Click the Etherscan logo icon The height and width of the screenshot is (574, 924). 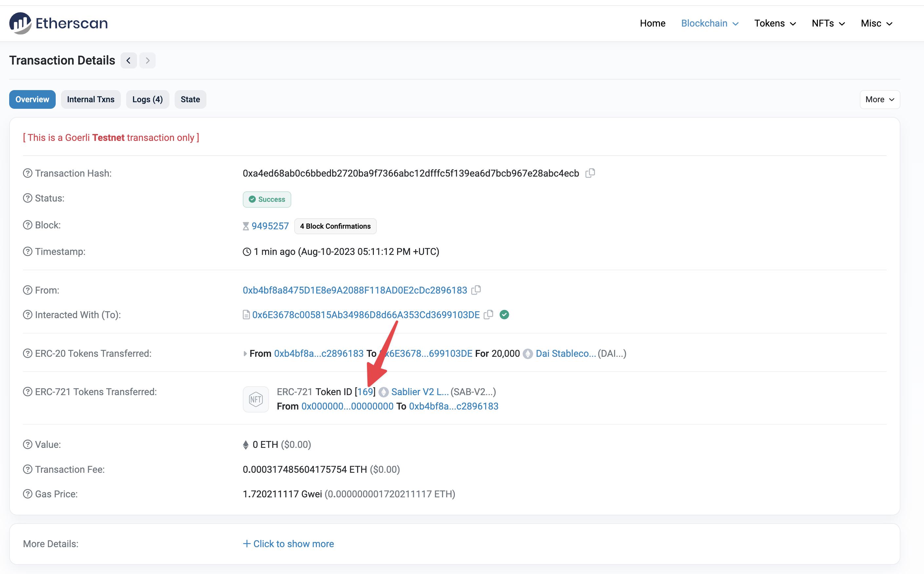(x=18, y=23)
